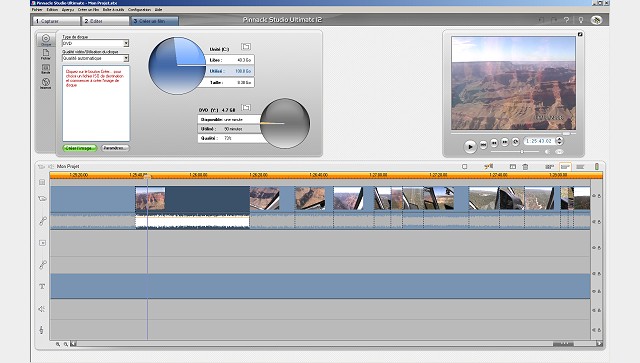Toggle lock on original audio track

pyautogui.click(x=599, y=222)
